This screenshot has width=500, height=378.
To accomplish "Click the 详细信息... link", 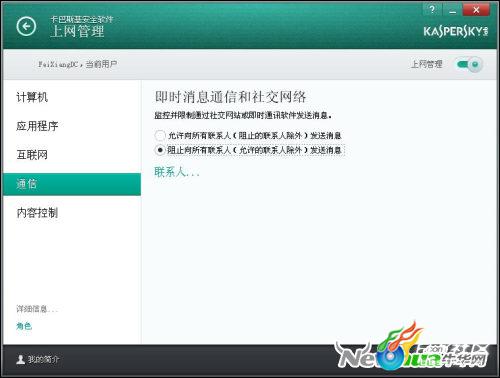I will click(x=37, y=309).
